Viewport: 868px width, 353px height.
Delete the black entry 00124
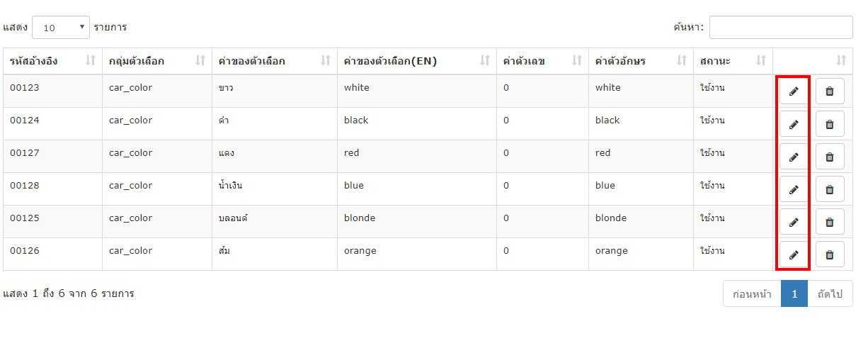click(830, 124)
